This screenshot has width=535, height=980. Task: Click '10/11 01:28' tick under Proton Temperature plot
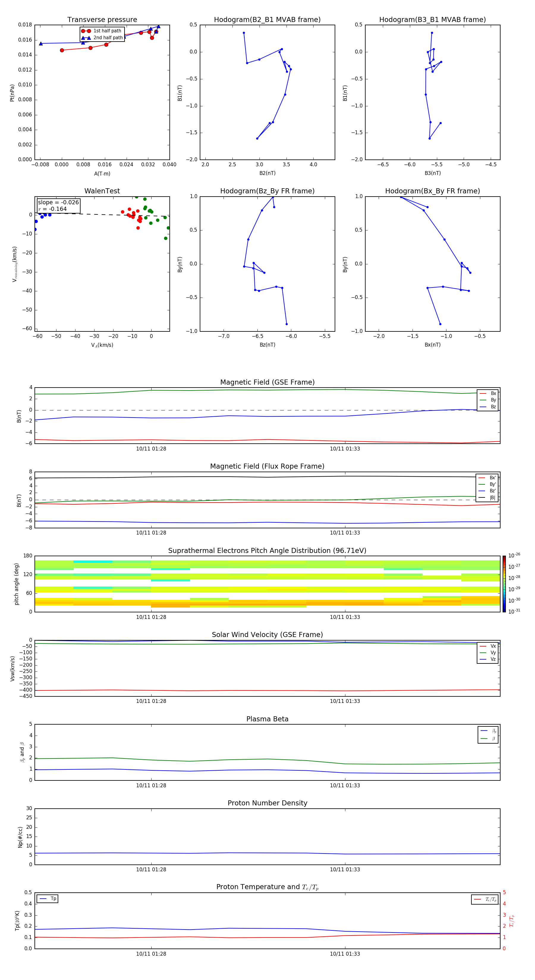pos(151,954)
